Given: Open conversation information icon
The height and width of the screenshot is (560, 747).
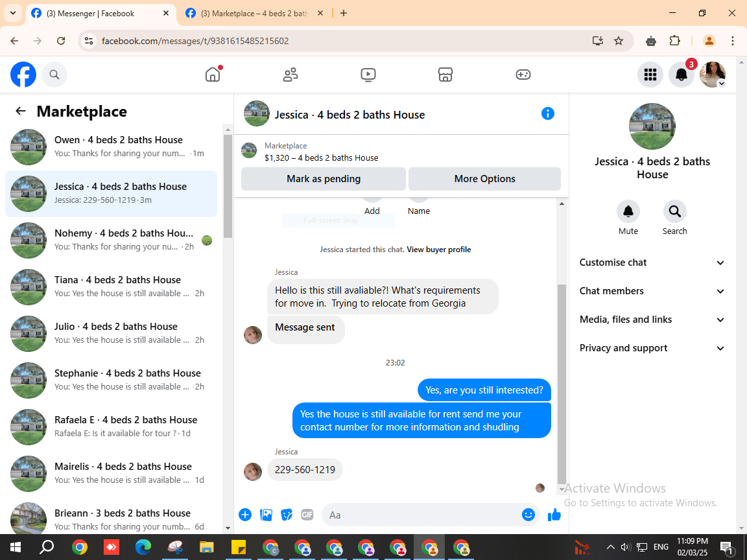Looking at the screenshot, I should [548, 114].
